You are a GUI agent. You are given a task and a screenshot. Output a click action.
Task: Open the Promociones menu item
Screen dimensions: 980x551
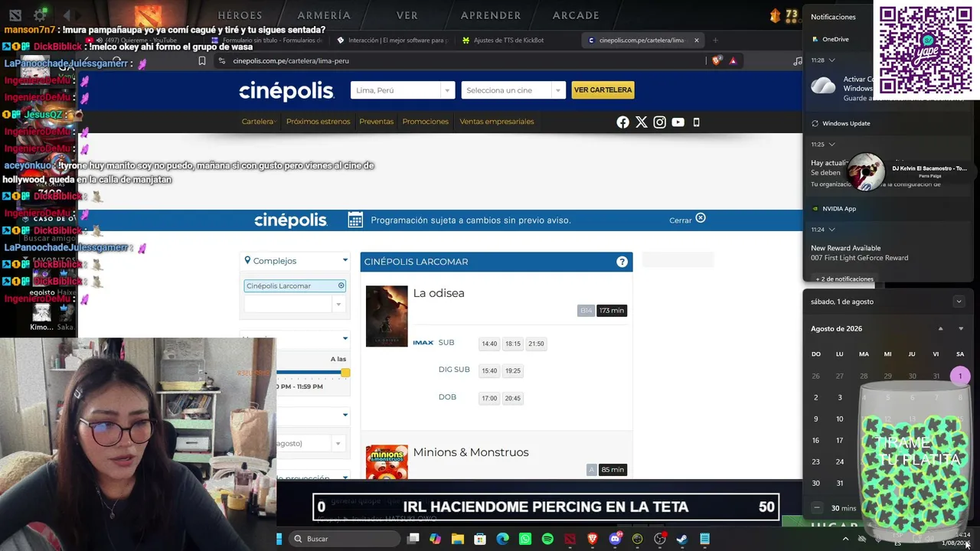point(425,122)
